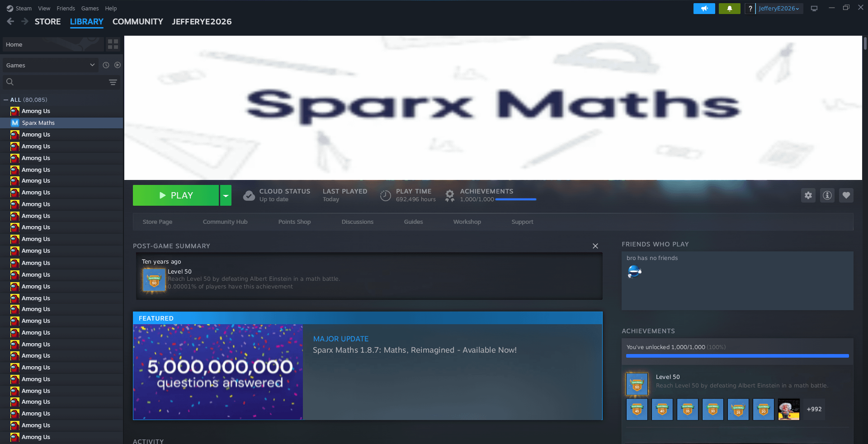Open the JefferyE2026 account dropdown
This screenshot has width=868, height=444.
pyautogui.click(x=779, y=9)
